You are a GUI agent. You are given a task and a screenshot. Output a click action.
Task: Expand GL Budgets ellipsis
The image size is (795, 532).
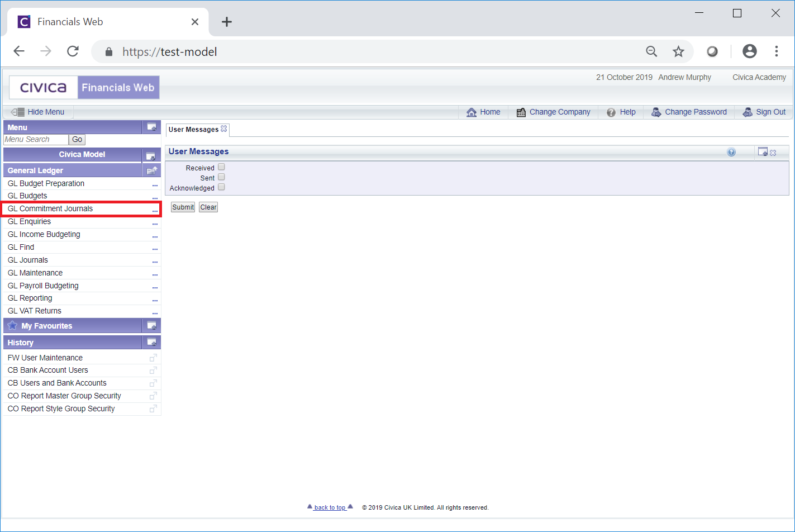point(155,198)
